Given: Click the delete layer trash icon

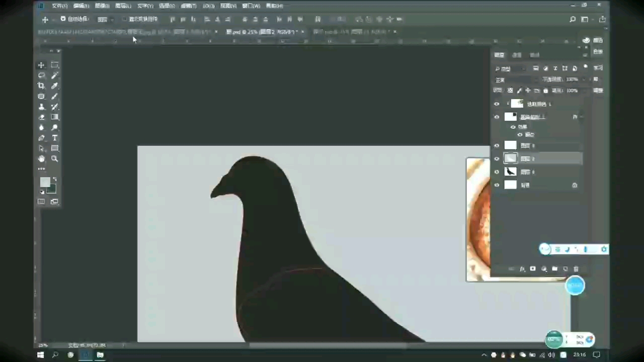Looking at the screenshot, I should tap(576, 269).
